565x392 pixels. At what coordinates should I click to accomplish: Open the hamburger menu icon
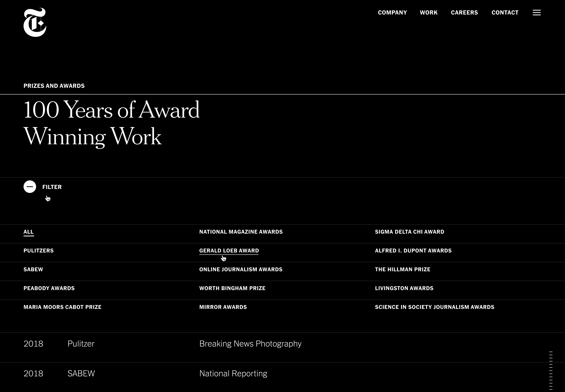pos(537,13)
